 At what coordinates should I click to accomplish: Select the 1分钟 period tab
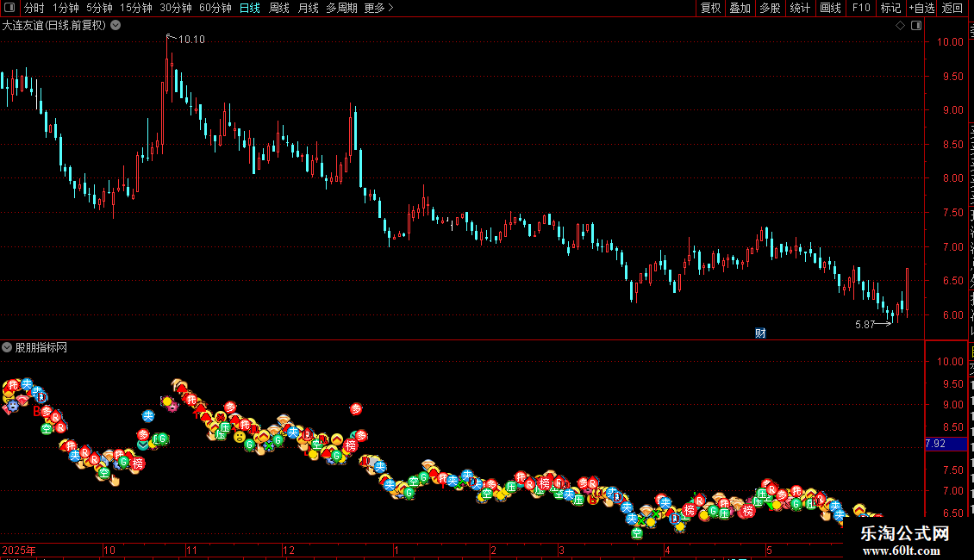tap(66, 8)
